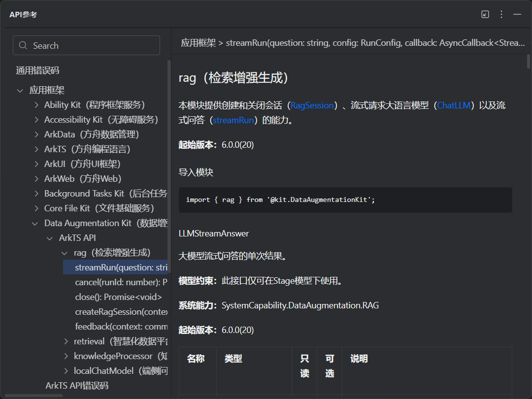Expand the localChatModel tree node
This screenshot has width=532, height=399.
(x=66, y=370)
